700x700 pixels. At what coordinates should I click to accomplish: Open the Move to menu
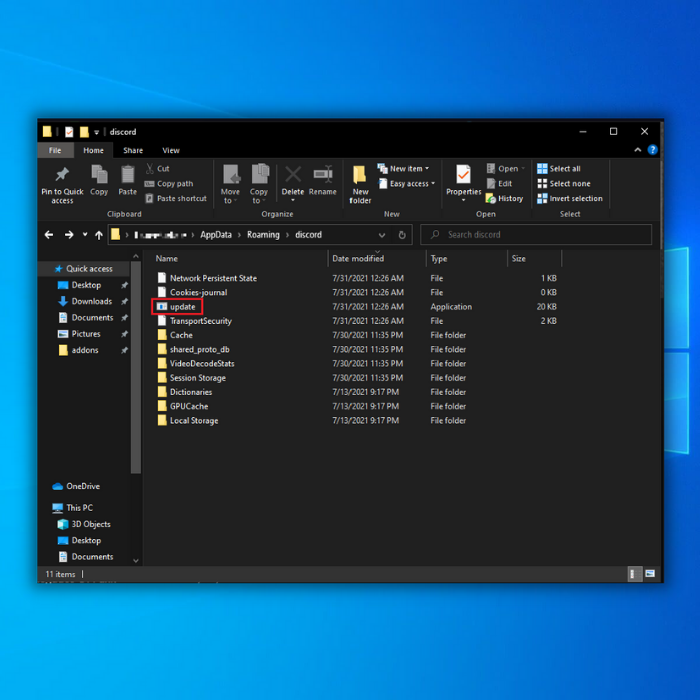pos(230,184)
